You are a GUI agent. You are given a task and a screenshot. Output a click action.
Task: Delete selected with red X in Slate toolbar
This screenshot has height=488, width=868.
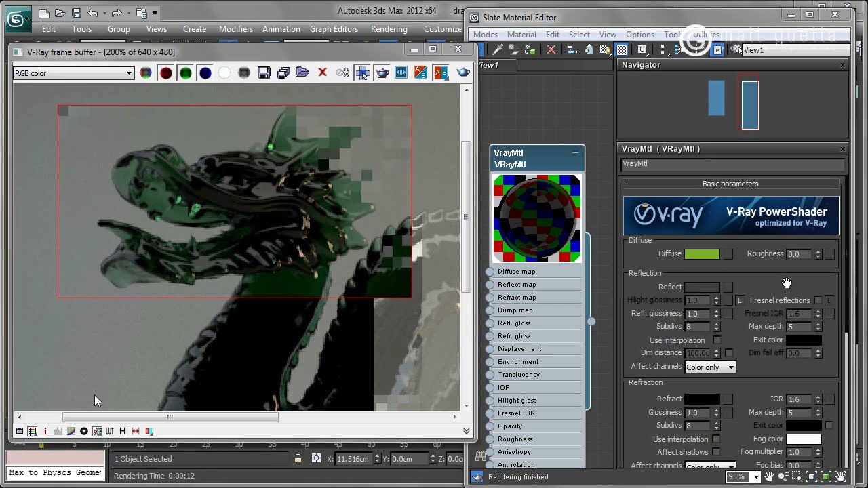click(x=551, y=49)
